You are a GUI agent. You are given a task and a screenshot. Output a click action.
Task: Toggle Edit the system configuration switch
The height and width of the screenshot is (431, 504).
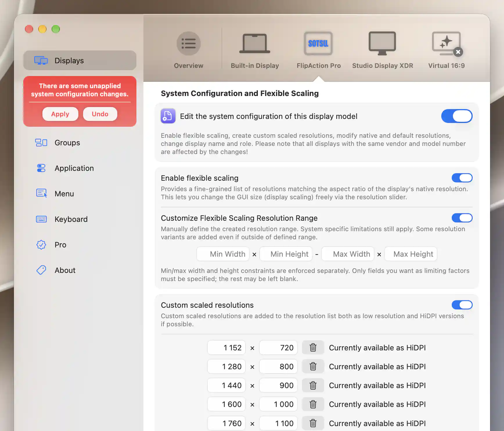(457, 116)
